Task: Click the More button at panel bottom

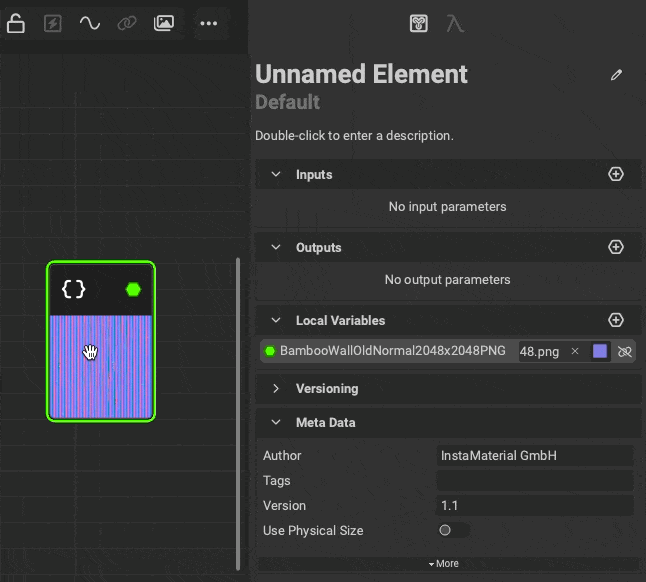Action: [x=444, y=563]
